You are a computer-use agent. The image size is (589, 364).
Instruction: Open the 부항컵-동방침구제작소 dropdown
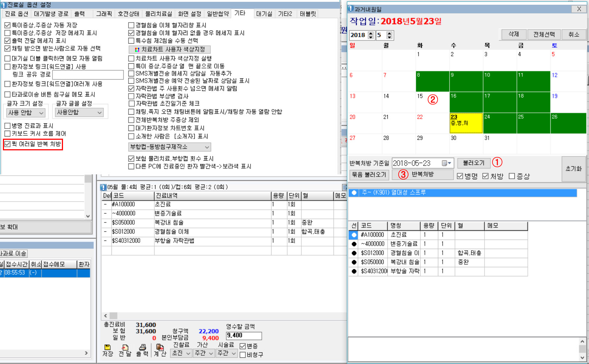[x=170, y=147]
